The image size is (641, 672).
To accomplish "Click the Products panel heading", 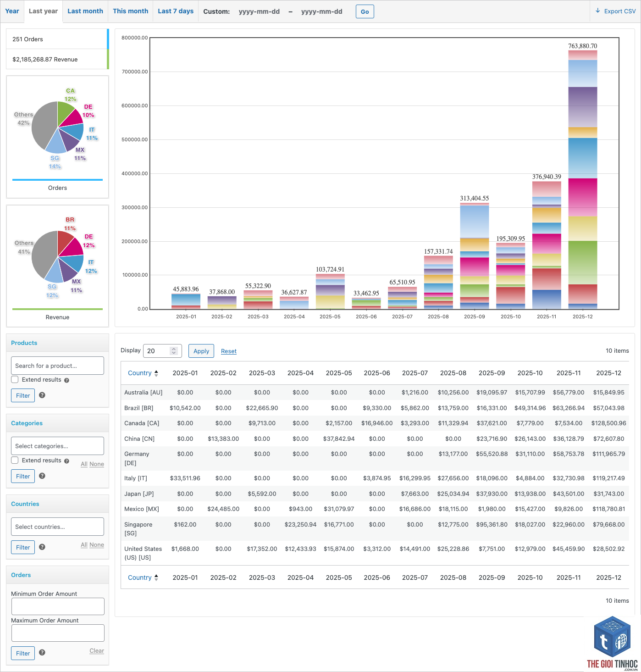I will [24, 343].
